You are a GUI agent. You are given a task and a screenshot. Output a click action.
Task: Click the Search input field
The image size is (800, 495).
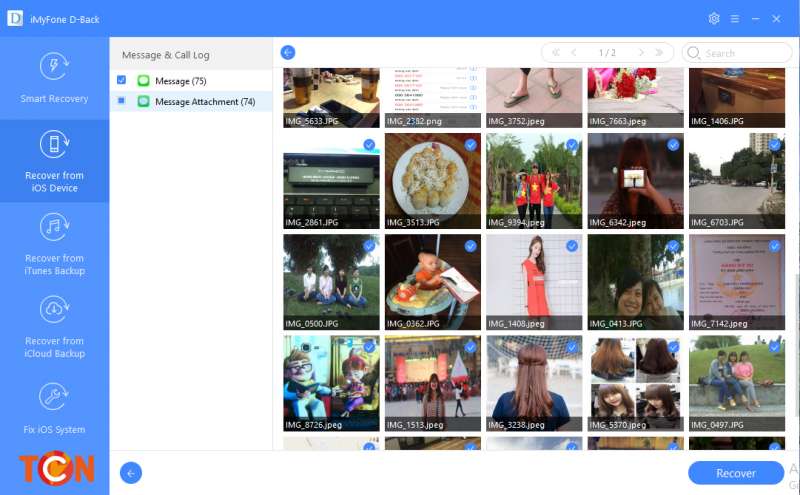click(745, 53)
